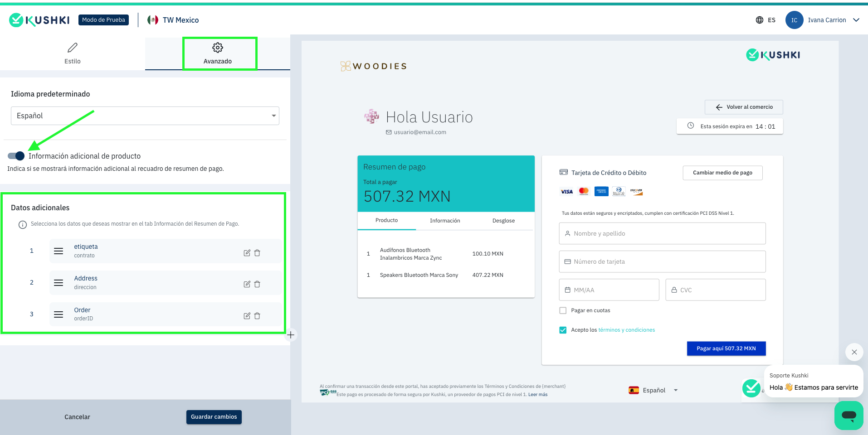
Task: Click the Diners Club card logo
Action: pyautogui.click(x=619, y=192)
